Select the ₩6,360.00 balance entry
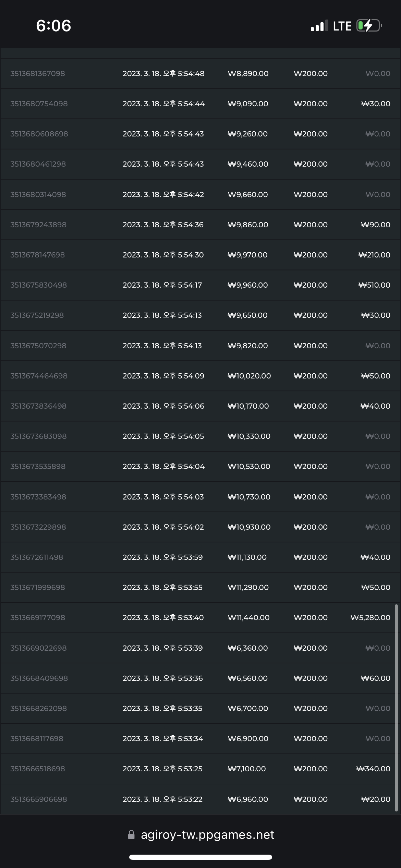401x868 pixels. (248, 648)
